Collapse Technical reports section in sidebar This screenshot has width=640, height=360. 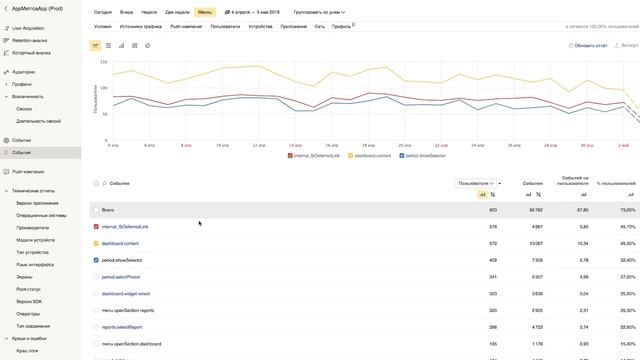[6, 191]
